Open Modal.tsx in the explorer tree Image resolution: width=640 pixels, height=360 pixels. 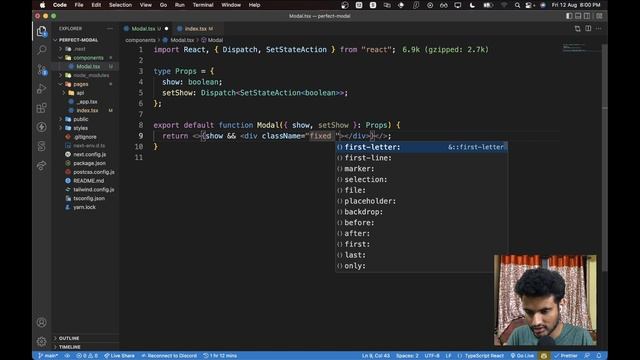pos(88,67)
